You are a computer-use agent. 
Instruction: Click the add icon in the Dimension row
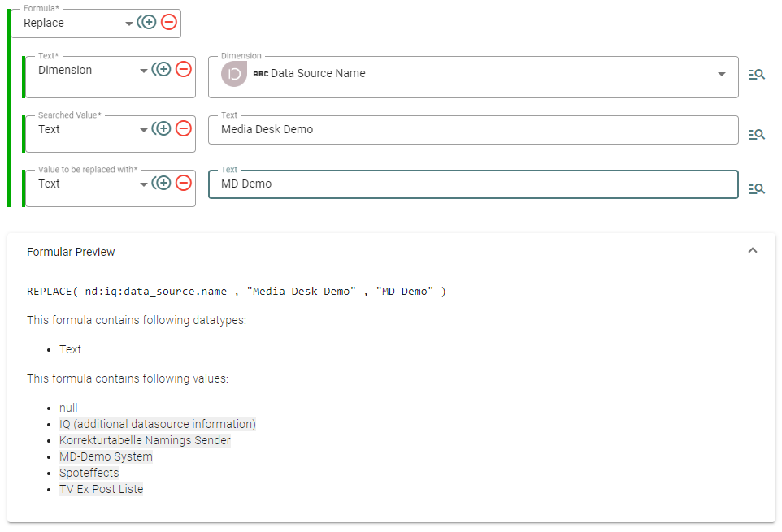point(163,70)
